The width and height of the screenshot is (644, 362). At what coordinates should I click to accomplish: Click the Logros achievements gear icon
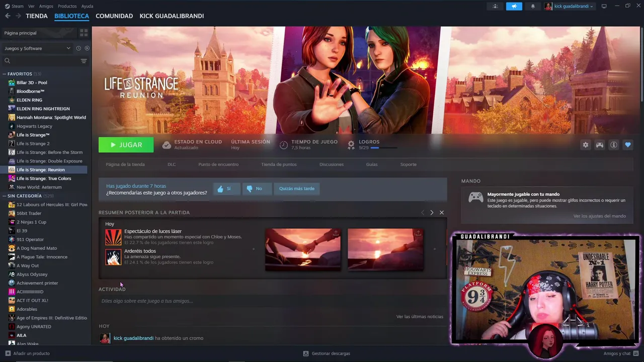[351, 145]
